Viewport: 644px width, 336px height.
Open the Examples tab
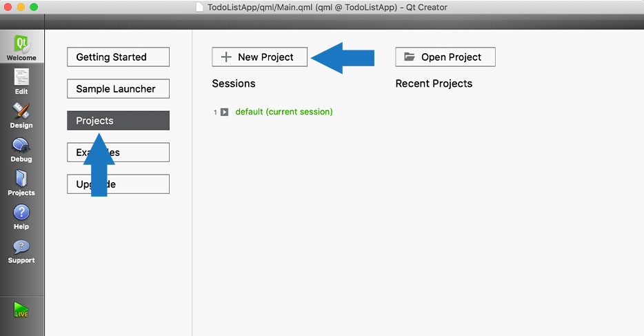point(119,152)
